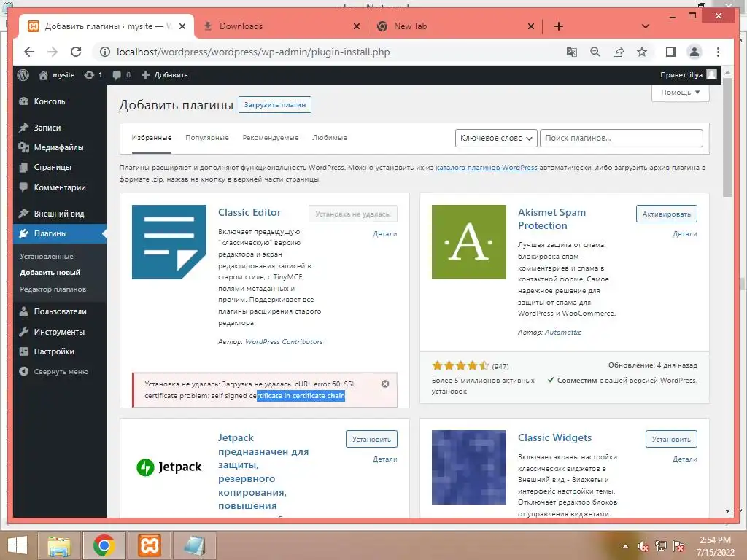The width and height of the screenshot is (747, 560).
Task: Open Инструменты in the sidebar
Action: click(x=60, y=332)
